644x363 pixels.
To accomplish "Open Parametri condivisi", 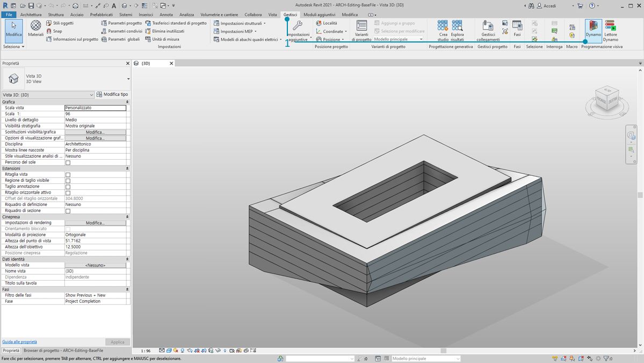I will tap(121, 31).
